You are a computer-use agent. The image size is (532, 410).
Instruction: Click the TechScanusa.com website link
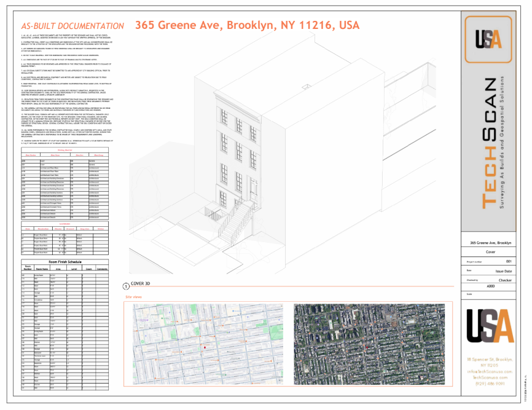[x=490, y=377]
